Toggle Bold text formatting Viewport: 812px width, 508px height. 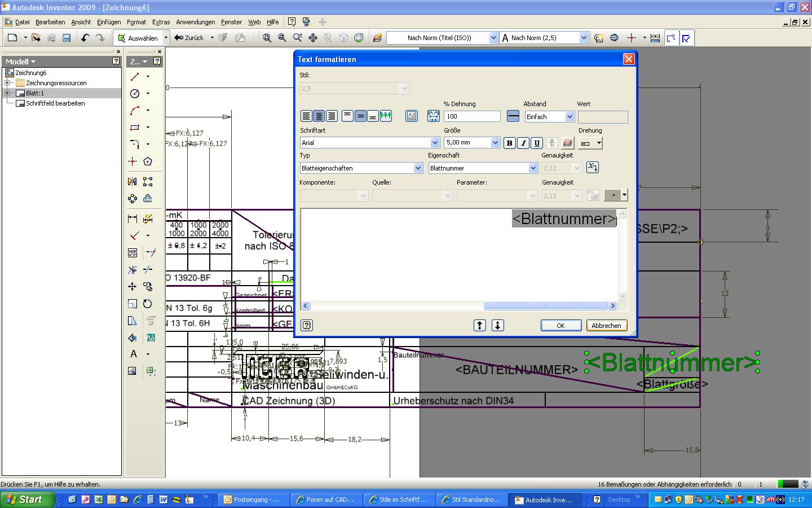[x=509, y=143]
